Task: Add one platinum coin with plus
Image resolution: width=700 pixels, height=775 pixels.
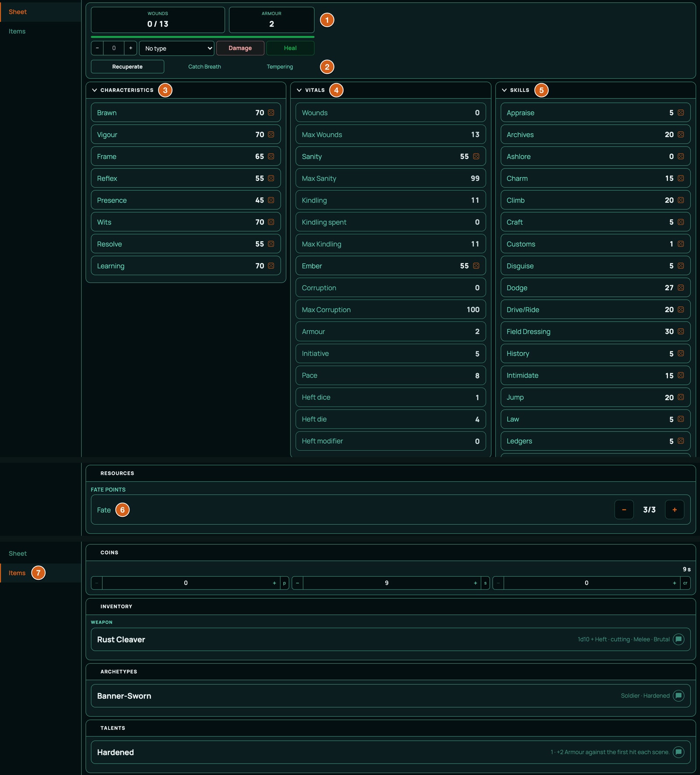Action: click(x=274, y=583)
